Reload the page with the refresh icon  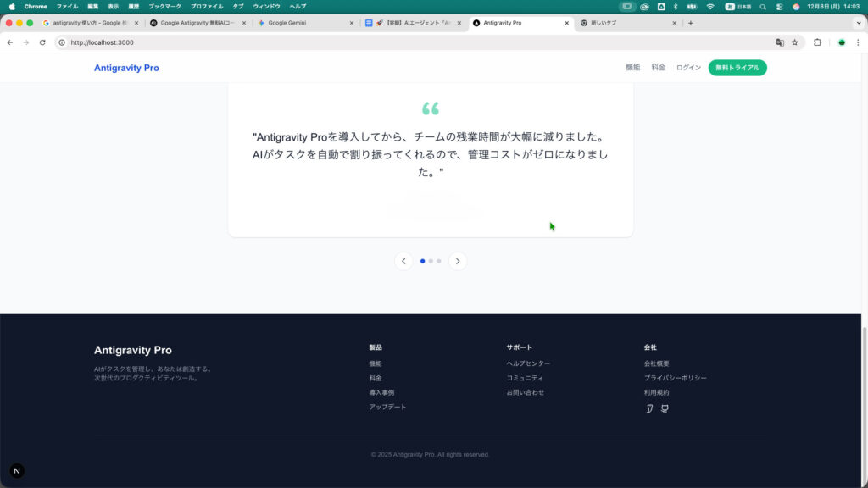(x=42, y=42)
